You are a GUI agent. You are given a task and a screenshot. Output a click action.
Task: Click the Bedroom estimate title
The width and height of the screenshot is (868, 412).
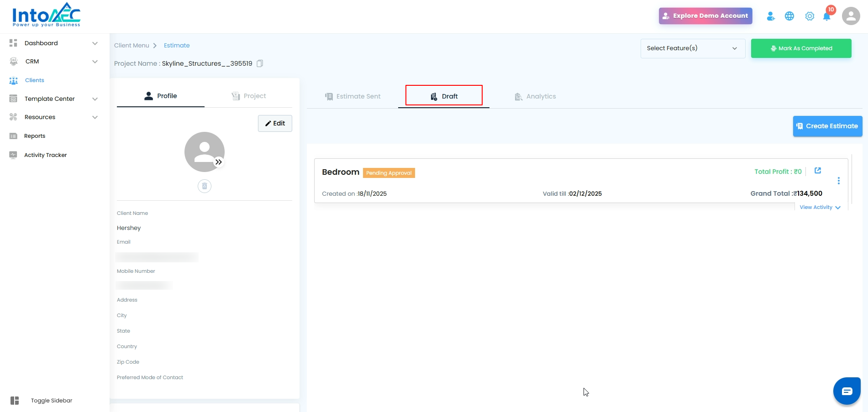341,172
